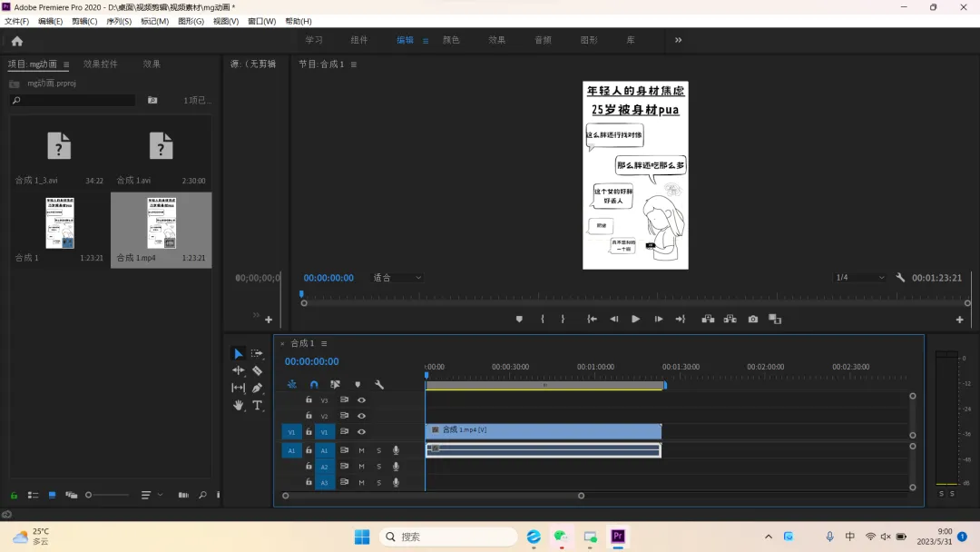The height and width of the screenshot is (552, 980).
Task: Play the program monitor sequence
Action: (635, 320)
